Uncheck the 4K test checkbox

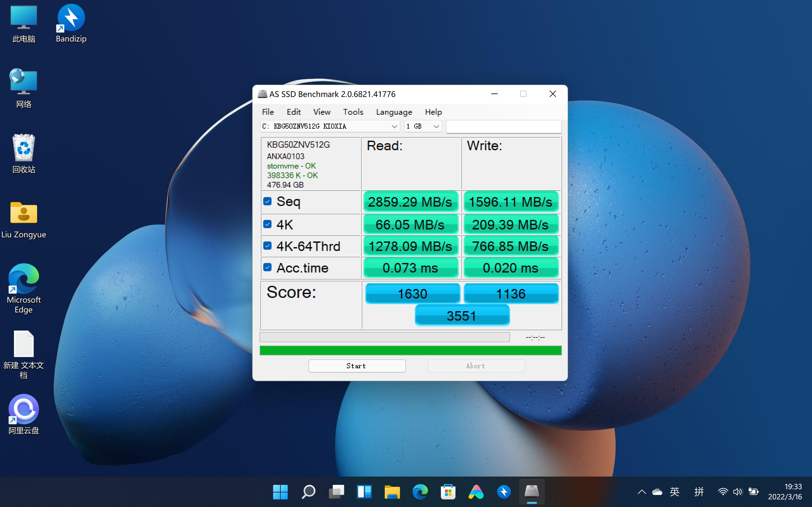pyautogui.click(x=267, y=224)
